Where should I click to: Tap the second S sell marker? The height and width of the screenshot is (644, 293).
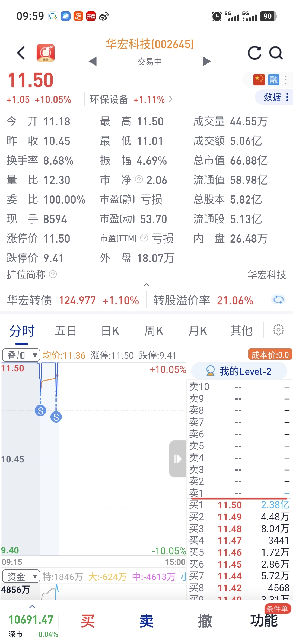pyautogui.click(x=56, y=417)
